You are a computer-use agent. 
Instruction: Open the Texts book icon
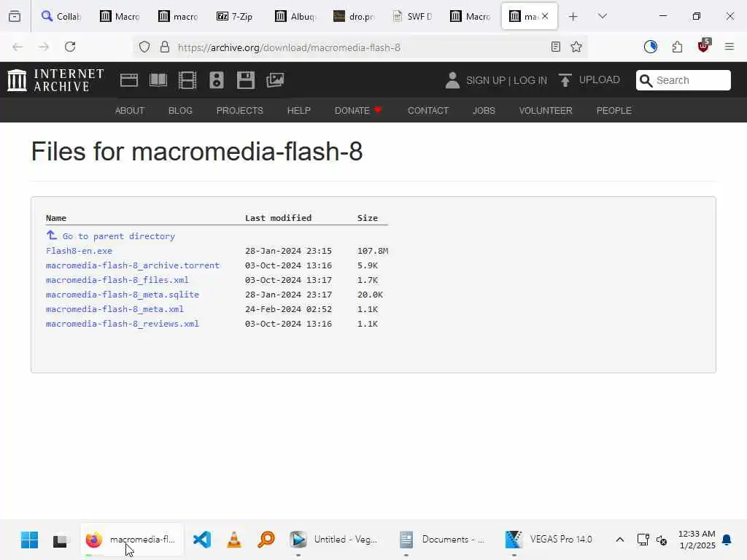point(158,80)
